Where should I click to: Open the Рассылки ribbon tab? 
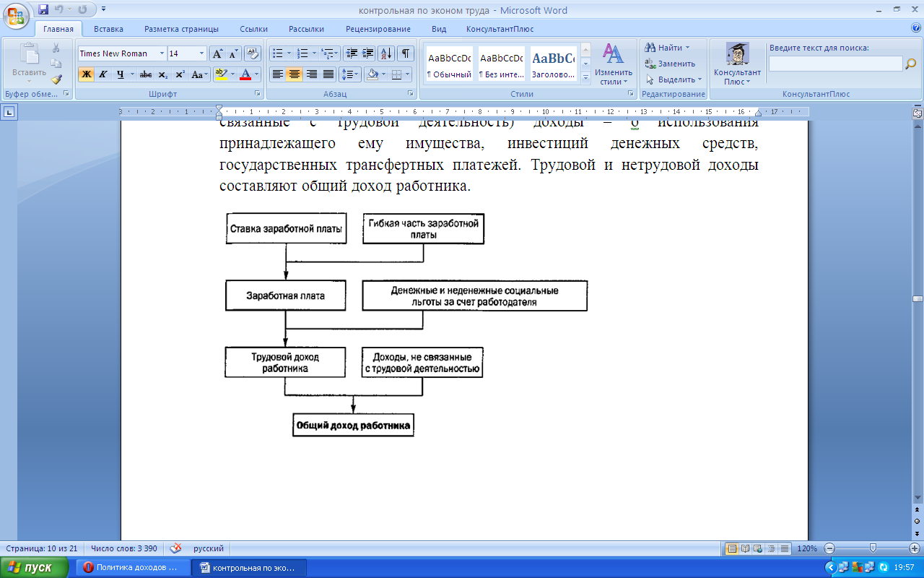pos(306,29)
